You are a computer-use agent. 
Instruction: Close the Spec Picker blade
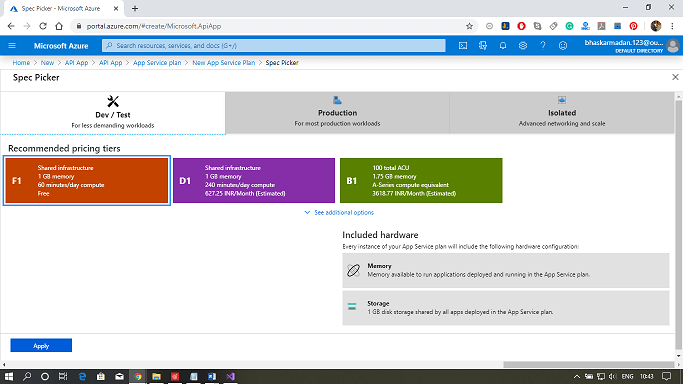(x=675, y=77)
